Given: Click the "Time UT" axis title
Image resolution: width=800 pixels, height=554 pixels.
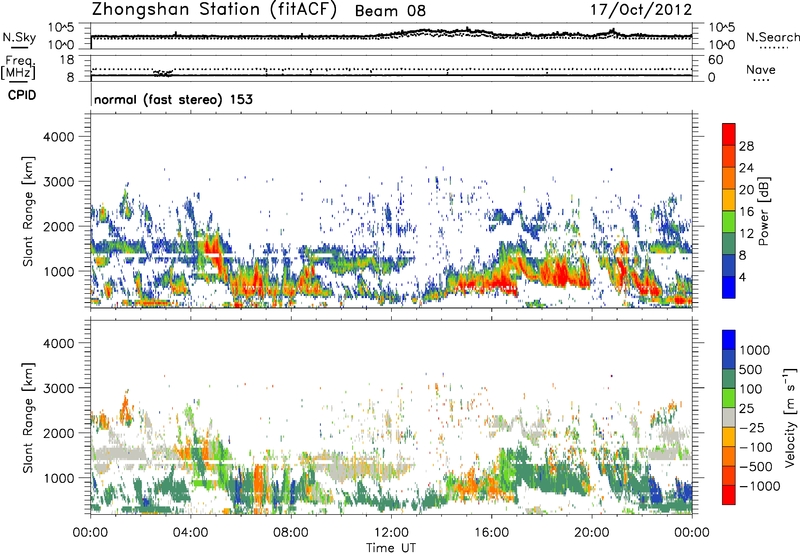Looking at the screenshot, I should pyautogui.click(x=391, y=548).
